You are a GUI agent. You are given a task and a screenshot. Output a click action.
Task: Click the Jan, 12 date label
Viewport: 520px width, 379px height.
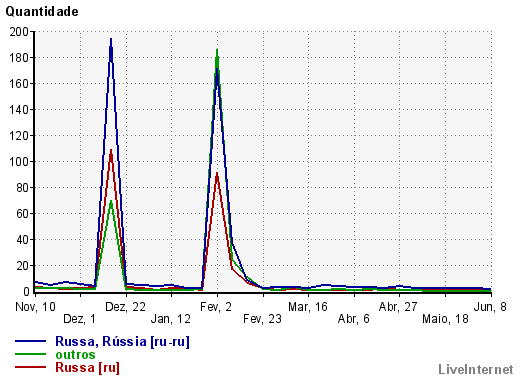coord(171,319)
